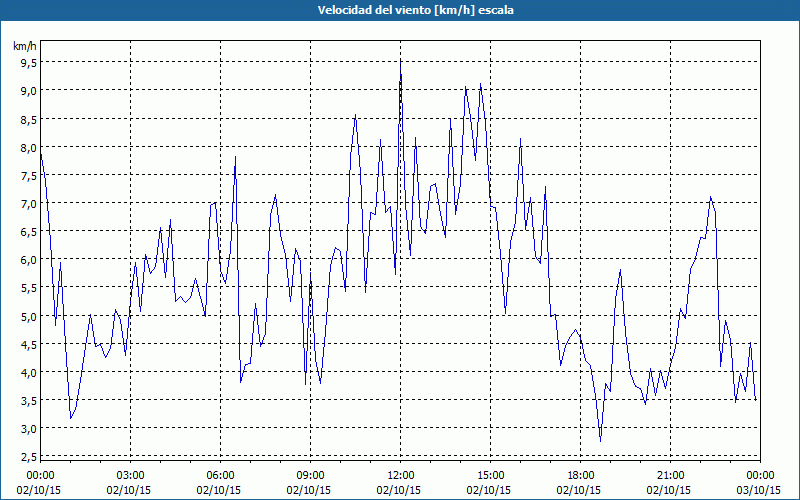Click the chart title 'Velocidad del viento [km/h] escala'
The height and width of the screenshot is (500, 800).
[415, 10]
